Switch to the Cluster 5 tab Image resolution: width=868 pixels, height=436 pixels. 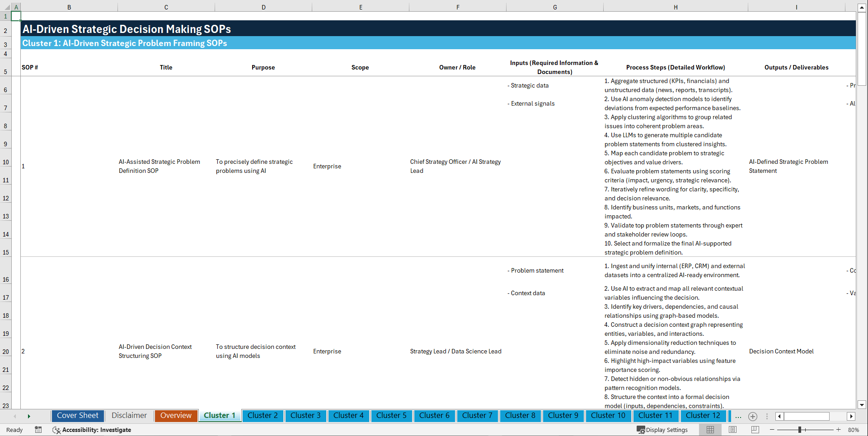tap(391, 416)
